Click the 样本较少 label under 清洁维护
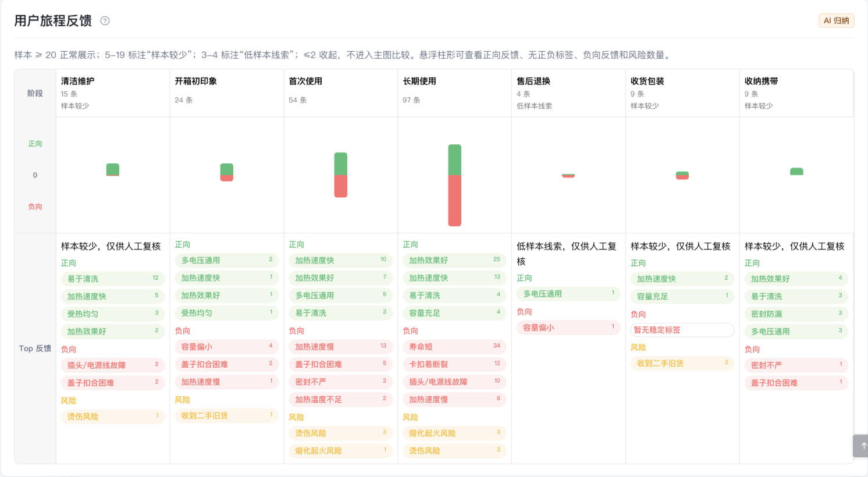This screenshot has height=477, width=868. pyautogui.click(x=75, y=106)
